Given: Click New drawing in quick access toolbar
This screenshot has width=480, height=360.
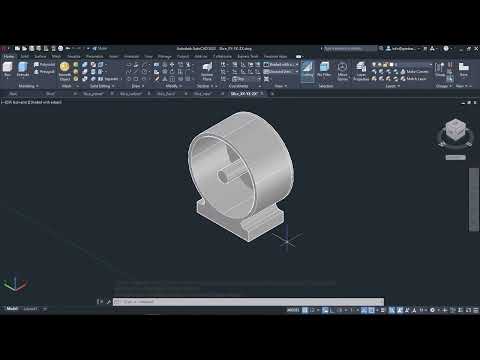Looking at the screenshot, I should (17, 49).
